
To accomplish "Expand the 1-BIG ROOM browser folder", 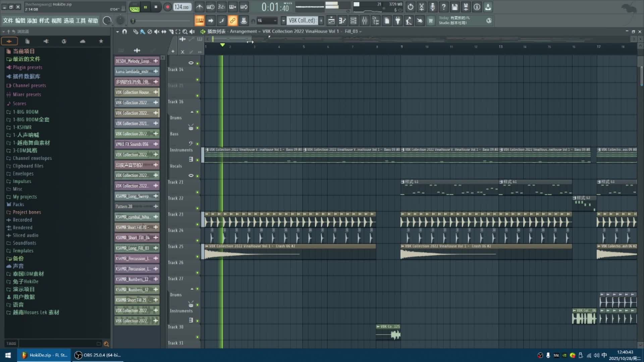I will click(x=25, y=112).
